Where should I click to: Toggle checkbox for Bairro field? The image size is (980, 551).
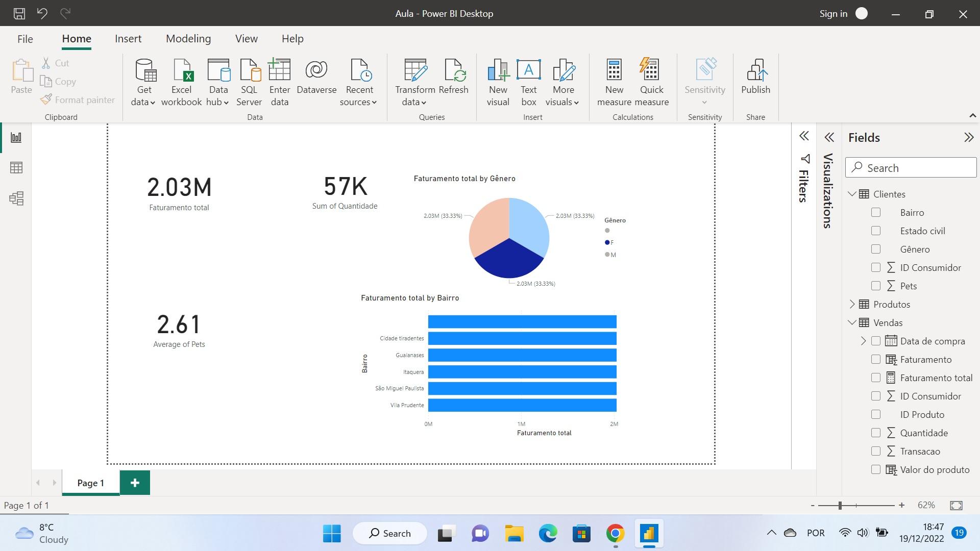click(876, 212)
